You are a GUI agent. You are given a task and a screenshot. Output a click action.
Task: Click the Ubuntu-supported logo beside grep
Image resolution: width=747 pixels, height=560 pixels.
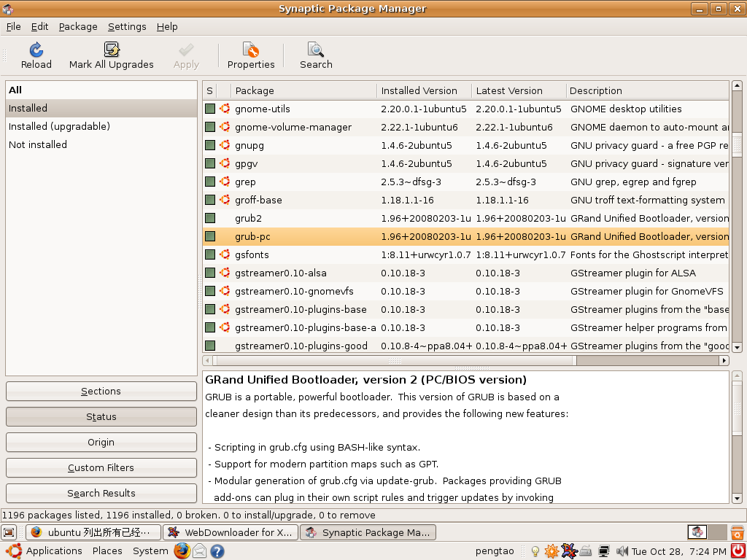click(225, 182)
